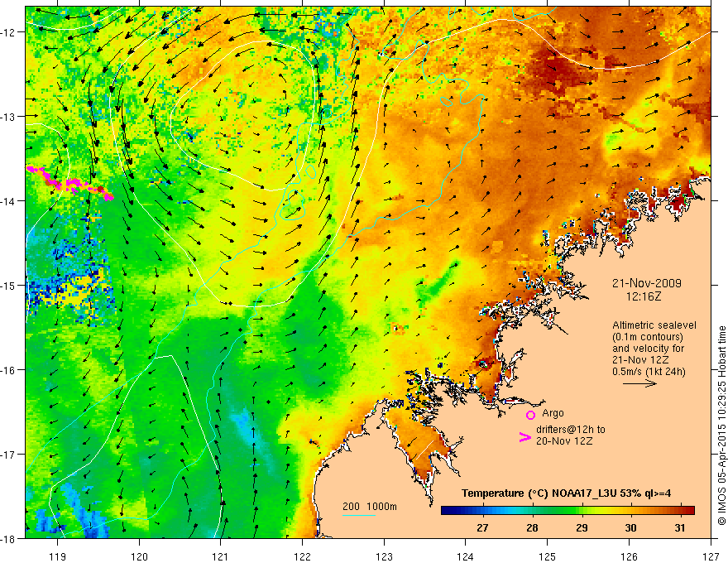Click the 123 longitude axis label
This screenshot has width=728, height=563.
click(x=384, y=556)
